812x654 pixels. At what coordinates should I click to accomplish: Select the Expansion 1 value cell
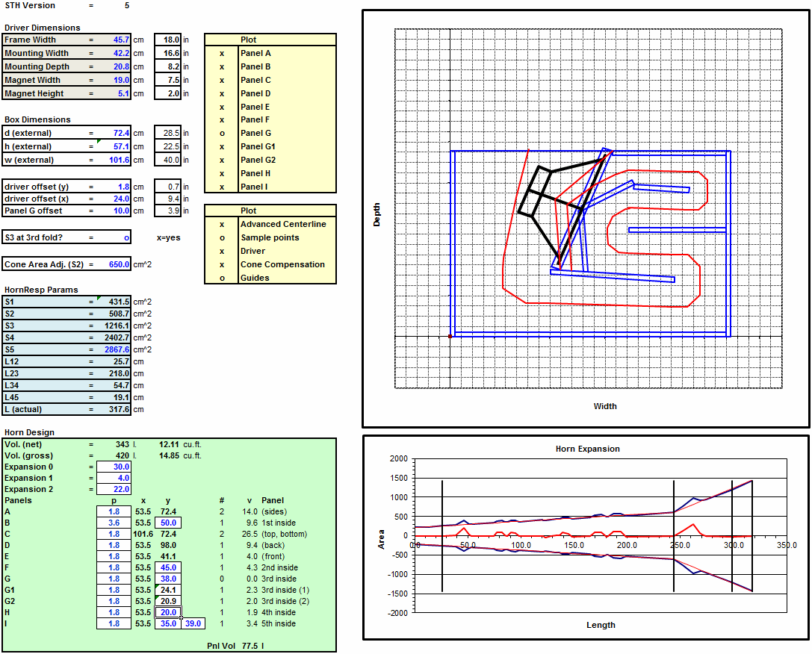click(x=114, y=478)
